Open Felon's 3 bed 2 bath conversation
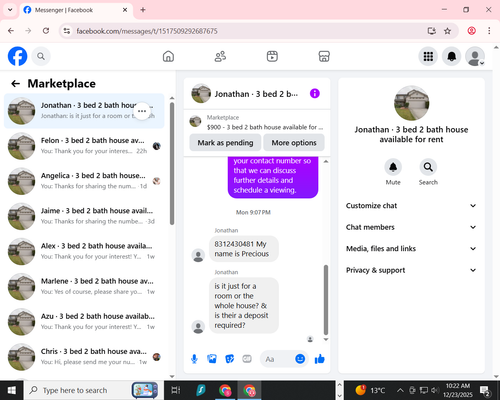The image size is (500, 400). click(x=84, y=146)
